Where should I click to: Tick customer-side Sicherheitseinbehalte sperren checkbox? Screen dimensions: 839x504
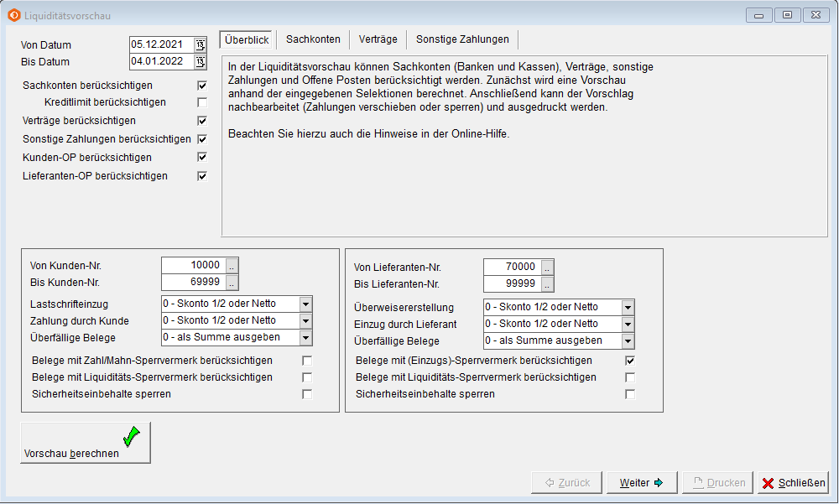(x=307, y=394)
